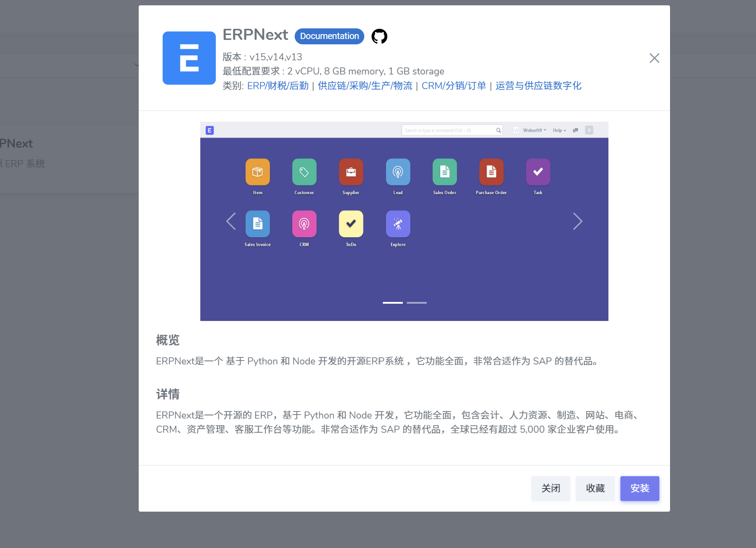This screenshot has width=756, height=548.
Task: Go to the previous carousel slide
Action: click(231, 221)
